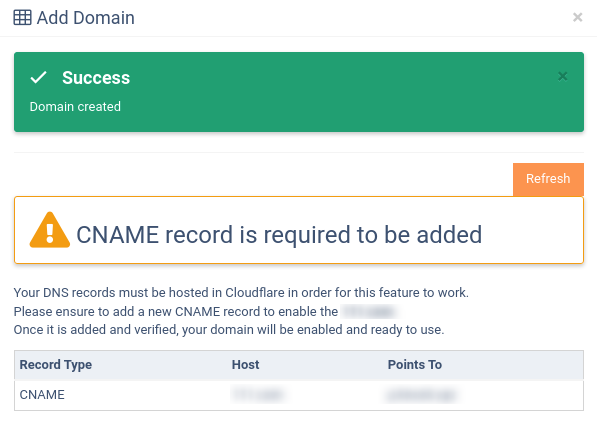597x442 pixels.
Task: Click the table grid icon beside Add Domain
Action: 22,18
